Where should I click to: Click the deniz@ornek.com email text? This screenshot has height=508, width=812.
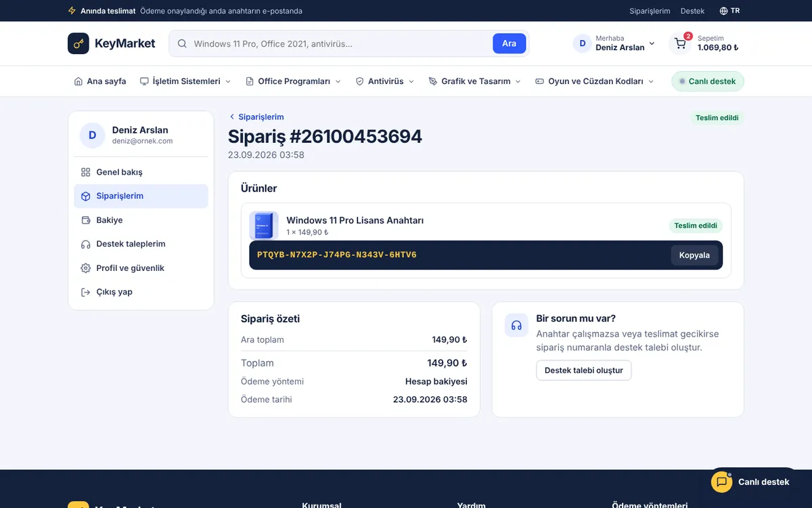click(x=142, y=141)
